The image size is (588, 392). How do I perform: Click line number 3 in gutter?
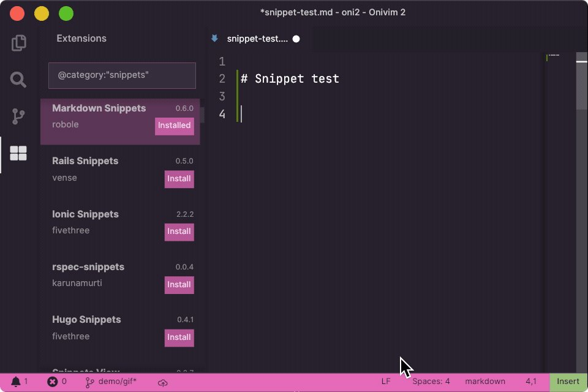[222, 96]
